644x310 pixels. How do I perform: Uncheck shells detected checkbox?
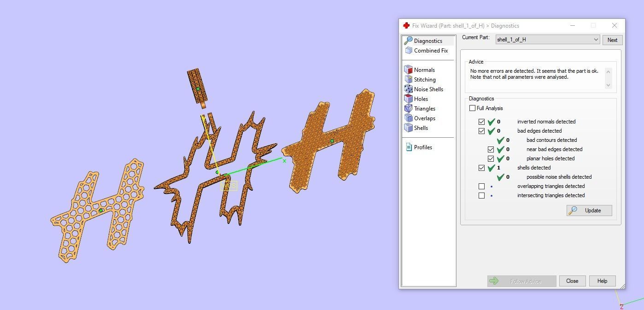point(481,168)
